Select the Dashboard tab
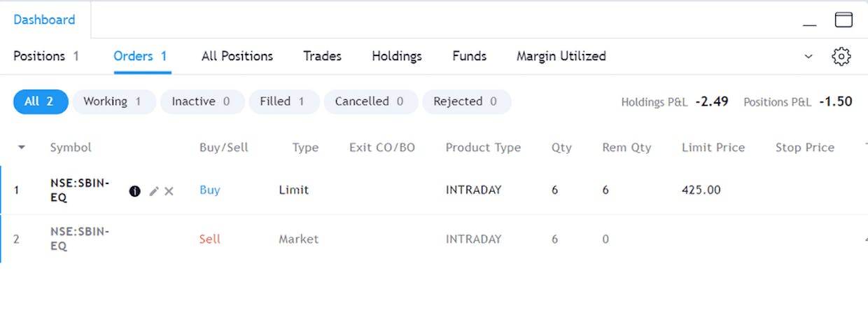868x336 pixels. tap(44, 20)
